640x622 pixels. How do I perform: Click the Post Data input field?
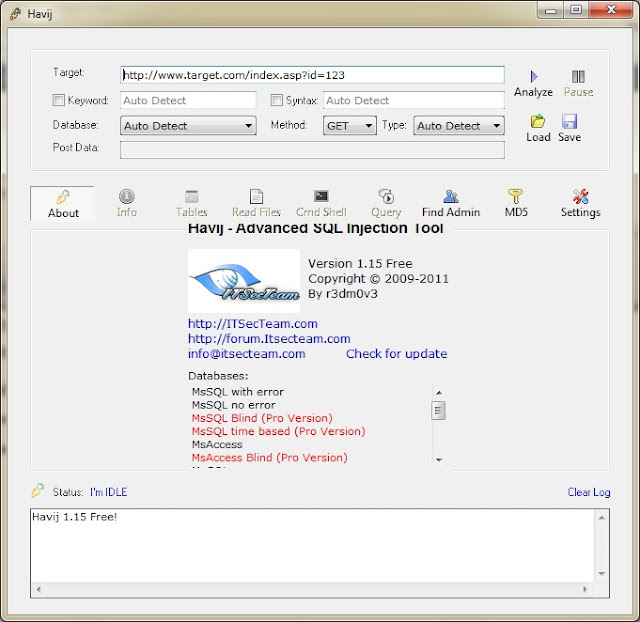312,150
